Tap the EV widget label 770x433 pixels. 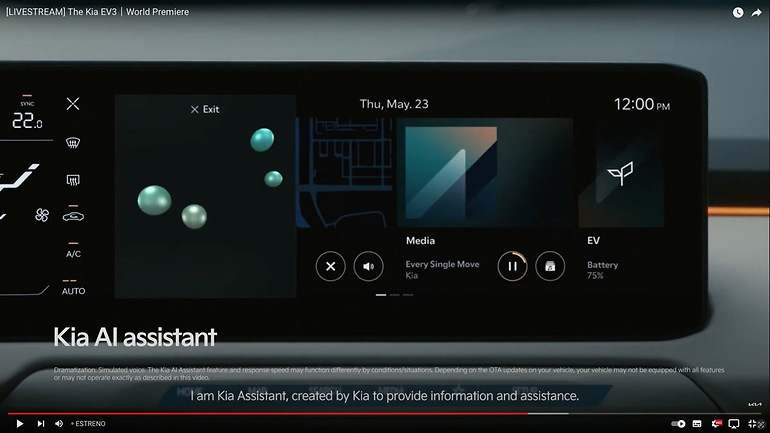click(593, 241)
